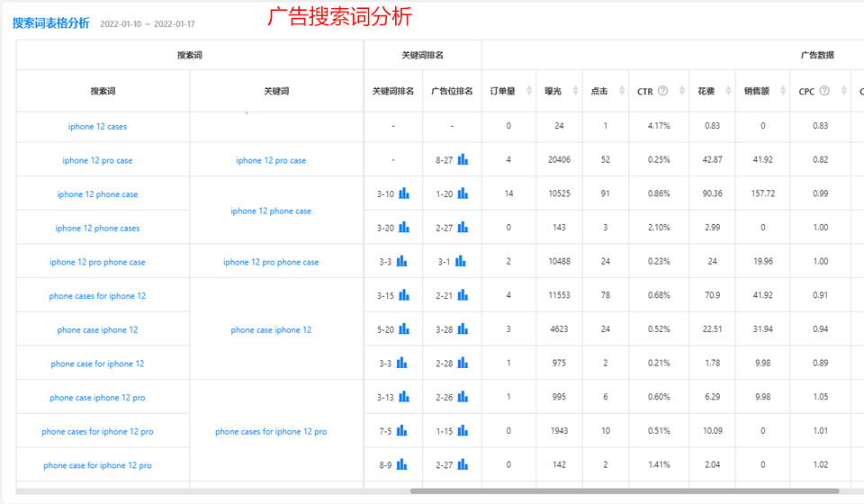Open search term iphone 12 cases
This screenshot has height=504, width=864.
click(97, 126)
